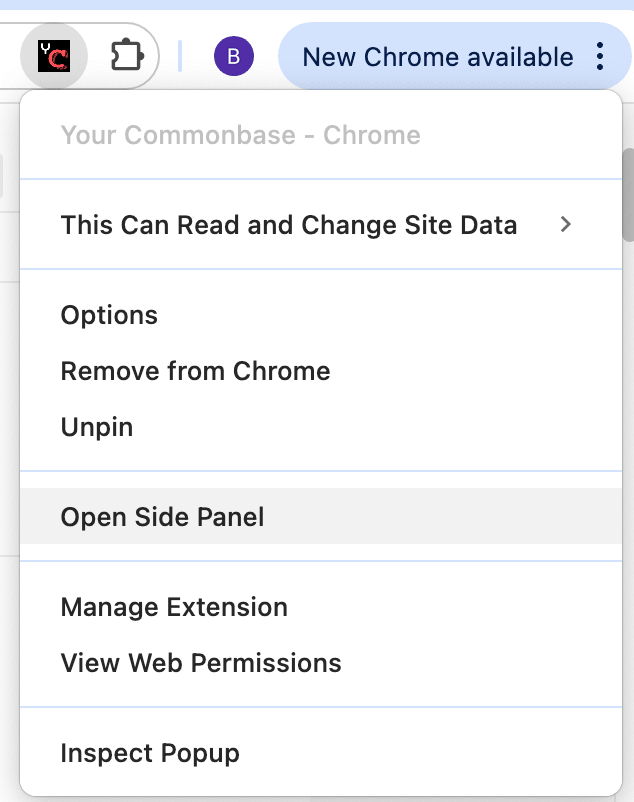
Task: Open the three-dot Chrome menu
Action: [x=600, y=56]
